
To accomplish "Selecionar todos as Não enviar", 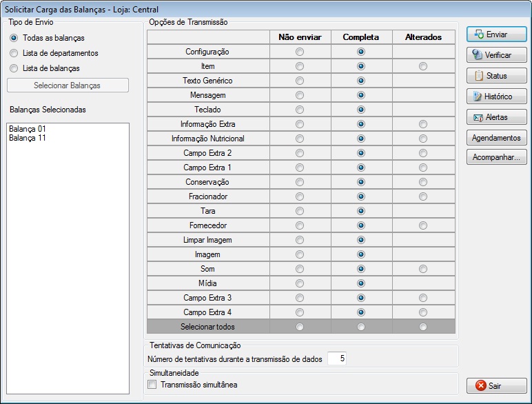I will [x=300, y=327].
